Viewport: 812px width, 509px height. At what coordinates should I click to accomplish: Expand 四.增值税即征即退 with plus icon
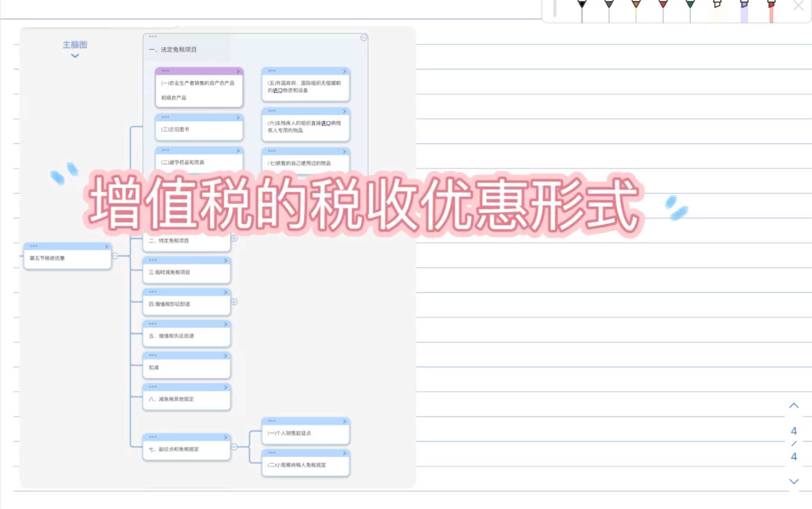(x=234, y=302)
